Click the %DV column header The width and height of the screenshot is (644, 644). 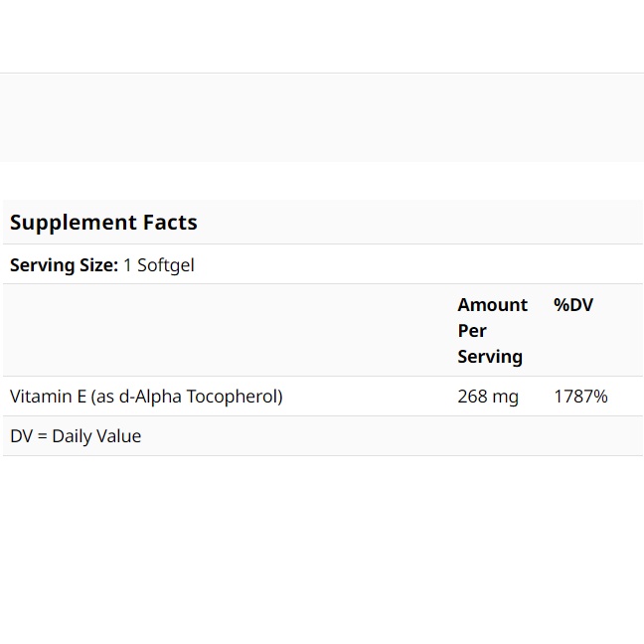pos(573,305)
